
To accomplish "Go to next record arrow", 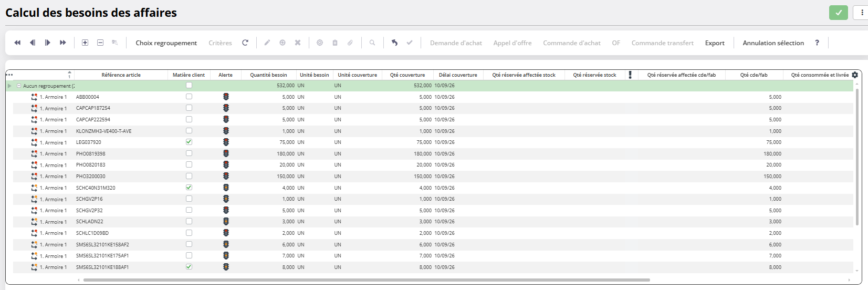I will point(48,43).
